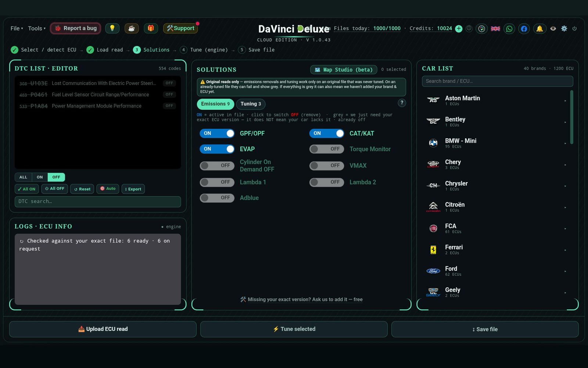The width and height of the screenshot is (588, 368).
Task: Click Tune selected button
Action: tap(294, 329)
